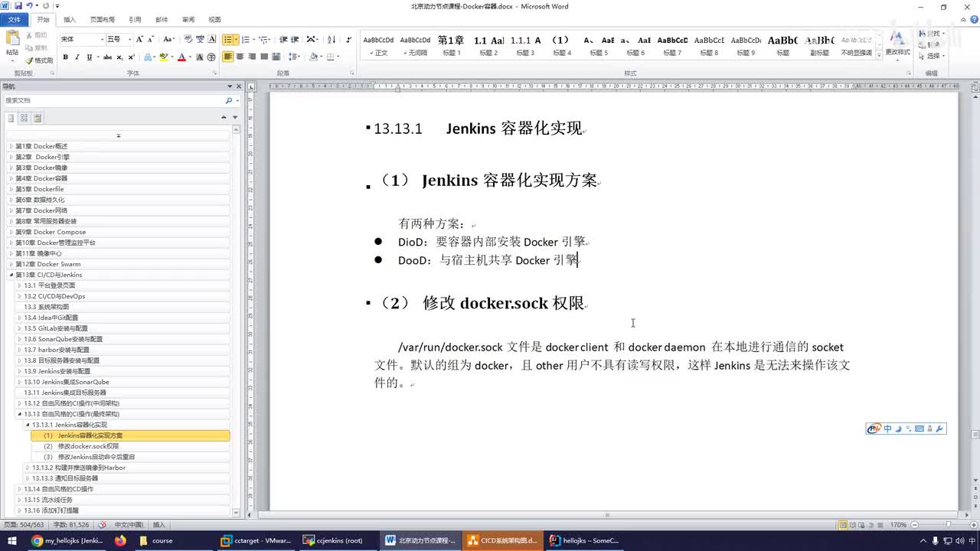The width and height of the screenshot is (980, 551).
Task: Click the navigation pane search magnifier icon
Action: [x=228, y=100]
